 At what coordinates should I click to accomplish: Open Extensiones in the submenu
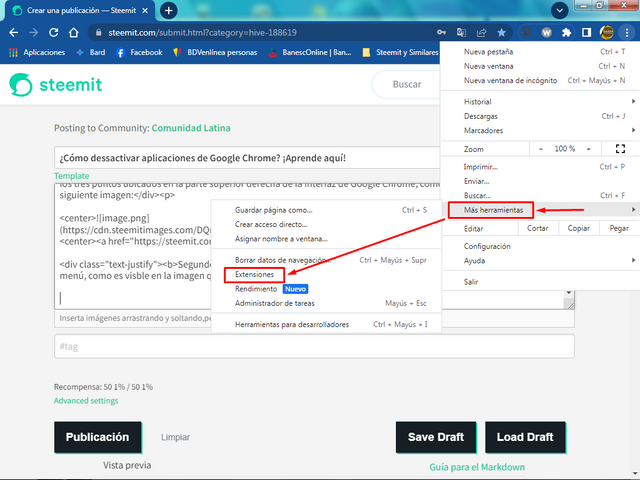[326, 274]
